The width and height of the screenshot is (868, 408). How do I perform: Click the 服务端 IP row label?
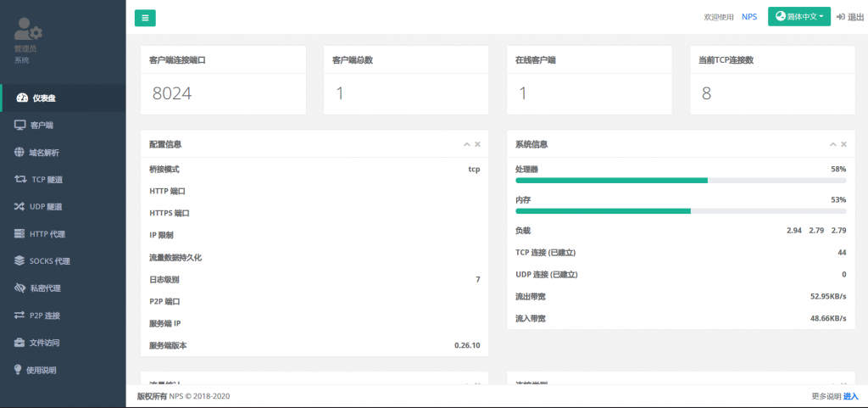165,323
